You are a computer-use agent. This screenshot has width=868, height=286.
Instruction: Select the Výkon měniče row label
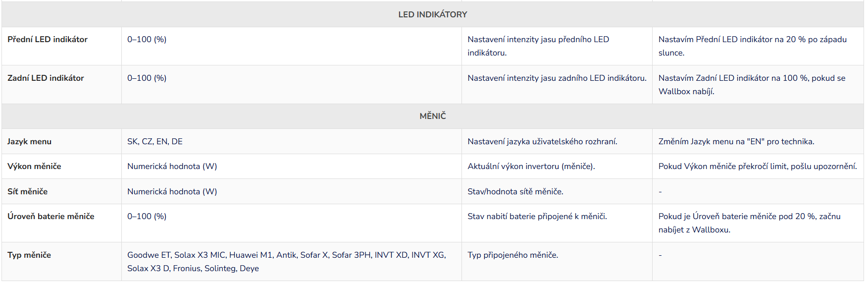point(34,167)
